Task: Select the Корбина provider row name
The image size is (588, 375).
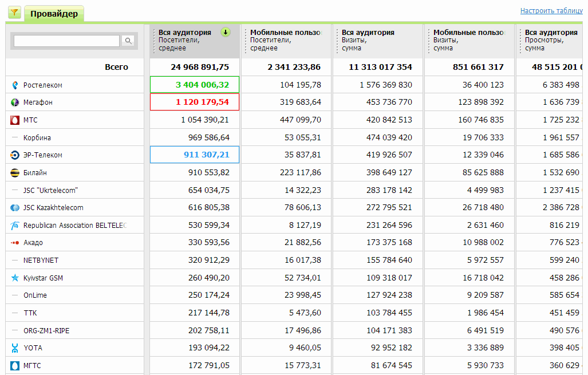Action: pyautogui.click(x=37, y=137)
